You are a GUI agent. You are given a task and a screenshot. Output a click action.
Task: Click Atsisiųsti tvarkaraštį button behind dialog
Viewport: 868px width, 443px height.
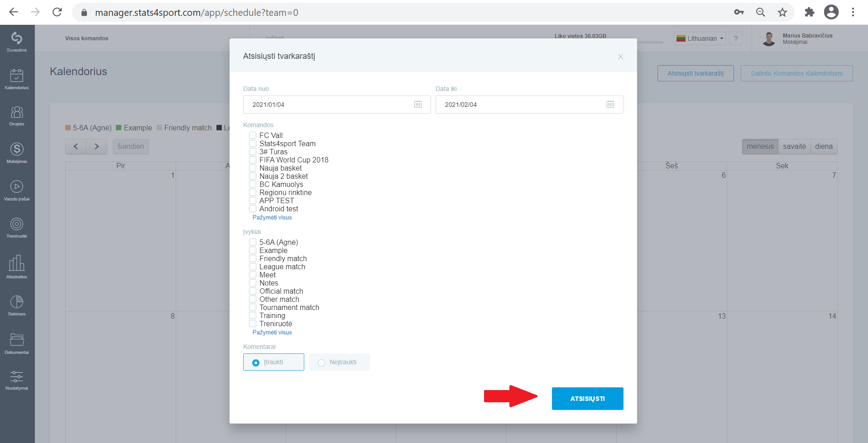pos(695,73)
